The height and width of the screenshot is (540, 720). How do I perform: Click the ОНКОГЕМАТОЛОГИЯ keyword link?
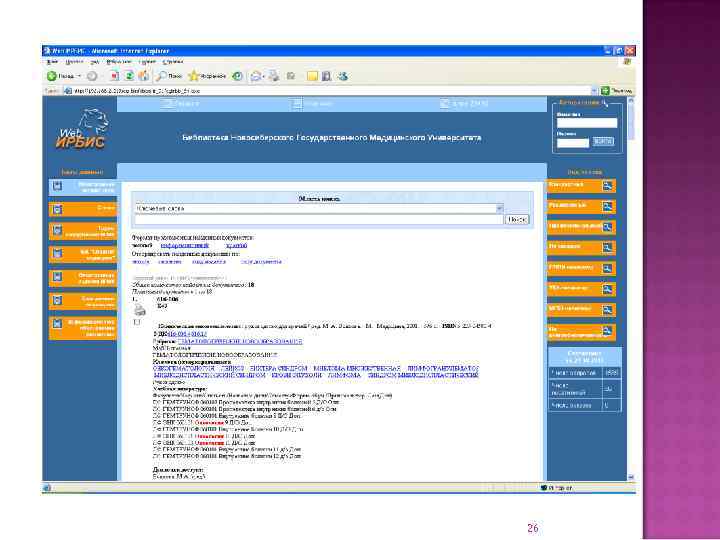[183, 368]
